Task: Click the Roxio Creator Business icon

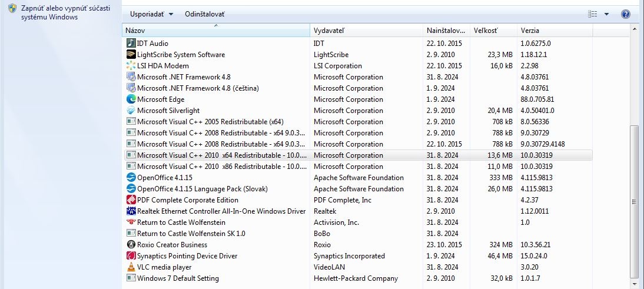Action: click(131, 245)
